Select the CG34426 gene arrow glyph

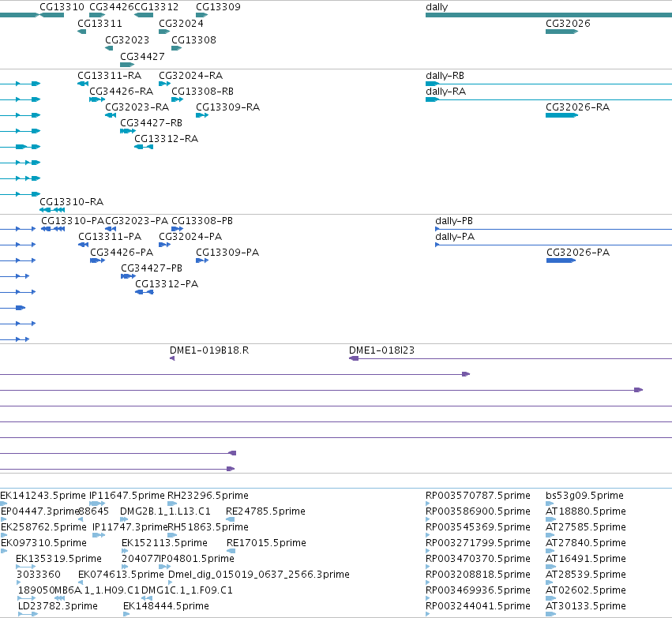(x=97, y=15)
